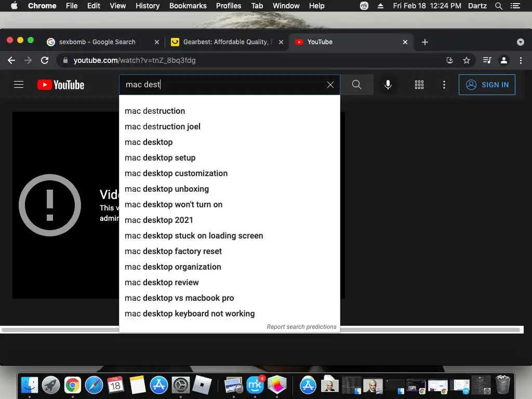The height and width of the screenshot is (399, 532).
Task: Click Report search predictions link
Action: click(301, 327)
